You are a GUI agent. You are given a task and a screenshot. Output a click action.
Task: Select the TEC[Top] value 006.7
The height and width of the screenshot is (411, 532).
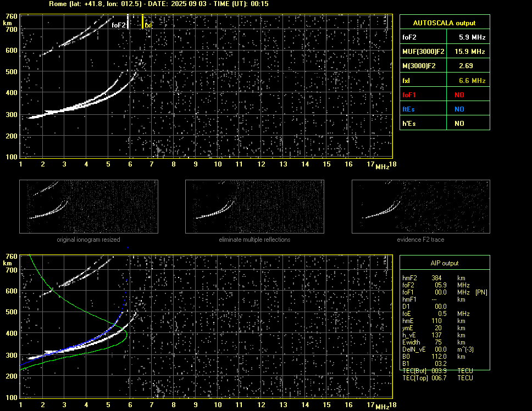[x=439, y=378]
